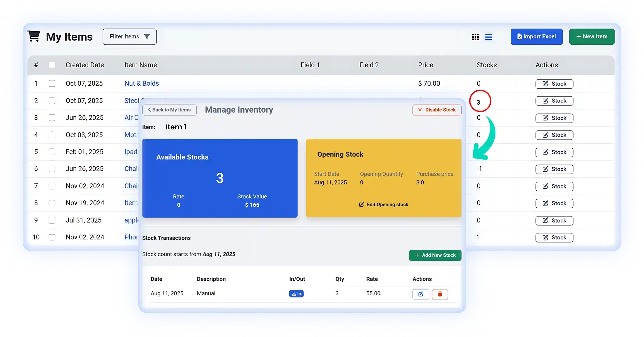Select the grid view icon
This screenshot has height=337, width=644.
pyautogui.click(x=475, y=37)
